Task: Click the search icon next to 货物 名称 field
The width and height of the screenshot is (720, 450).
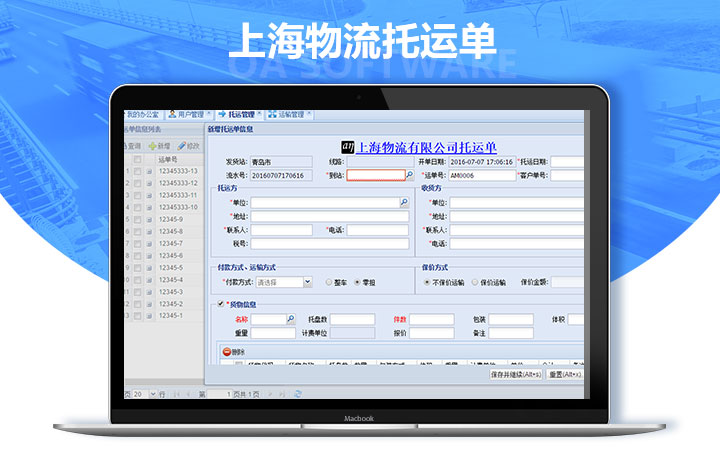Action: [291, 319]
